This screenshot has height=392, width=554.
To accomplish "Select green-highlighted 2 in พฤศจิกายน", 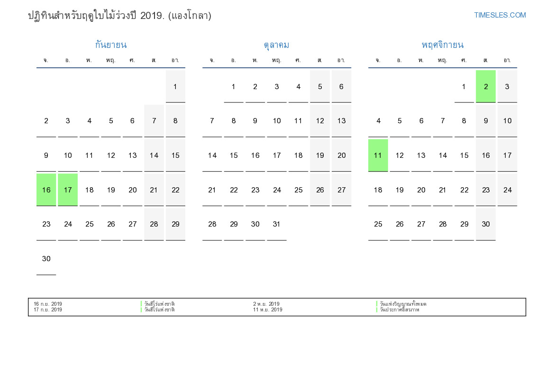I will pos(485,86).
